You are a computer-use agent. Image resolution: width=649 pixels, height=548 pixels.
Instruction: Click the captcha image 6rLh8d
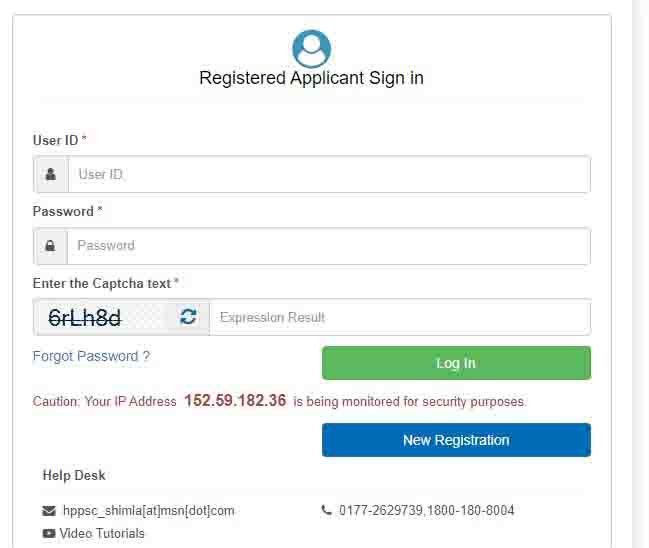pos(85,317)
